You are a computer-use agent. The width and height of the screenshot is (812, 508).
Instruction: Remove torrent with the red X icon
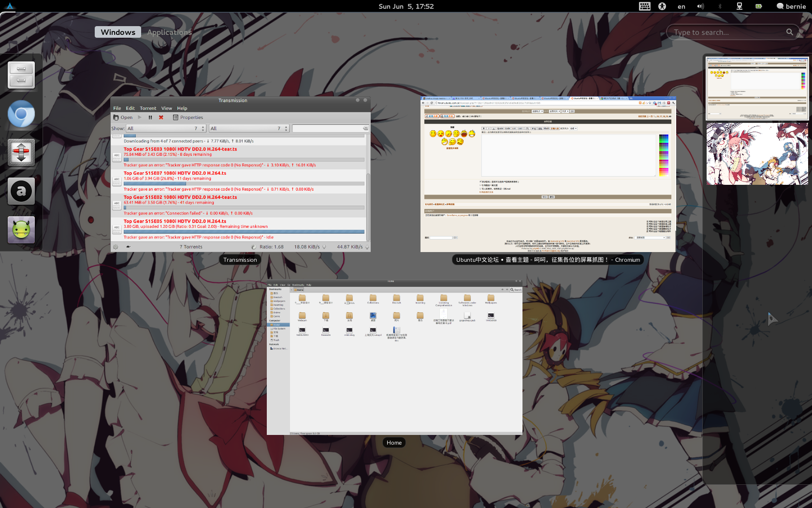[161, 117]
